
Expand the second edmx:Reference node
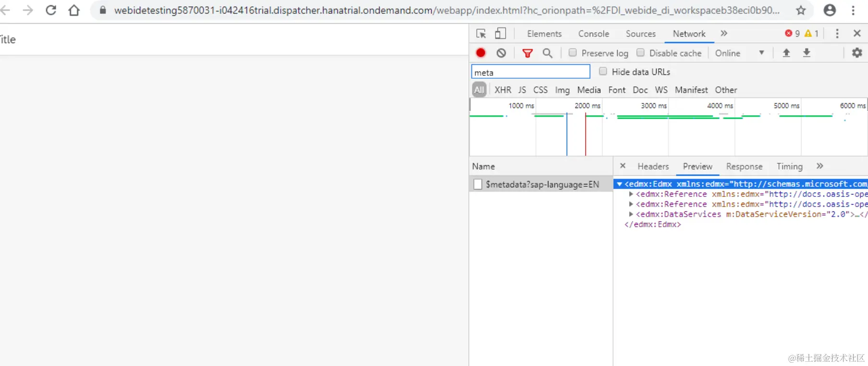(x=631, y=204)
